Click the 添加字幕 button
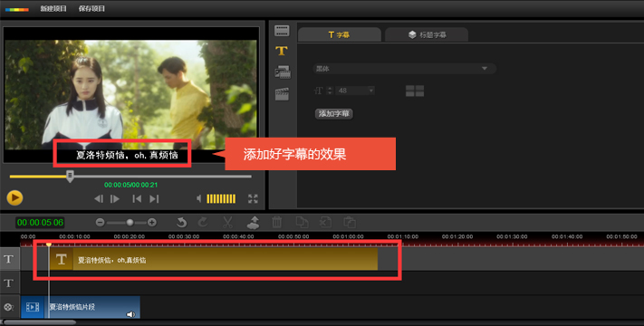This screenshot has height=326, width=644. click(334, 114)
